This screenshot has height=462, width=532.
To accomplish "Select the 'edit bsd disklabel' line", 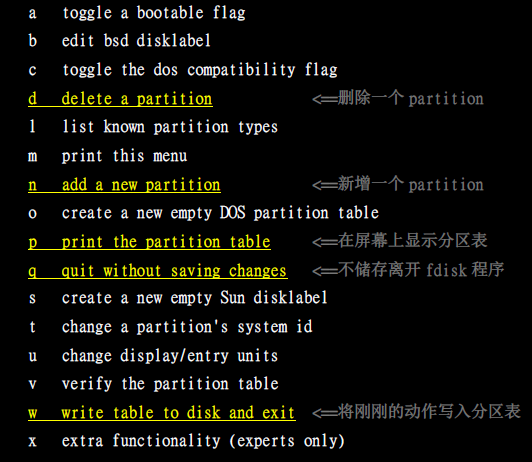I will click(x=119, y=41).
